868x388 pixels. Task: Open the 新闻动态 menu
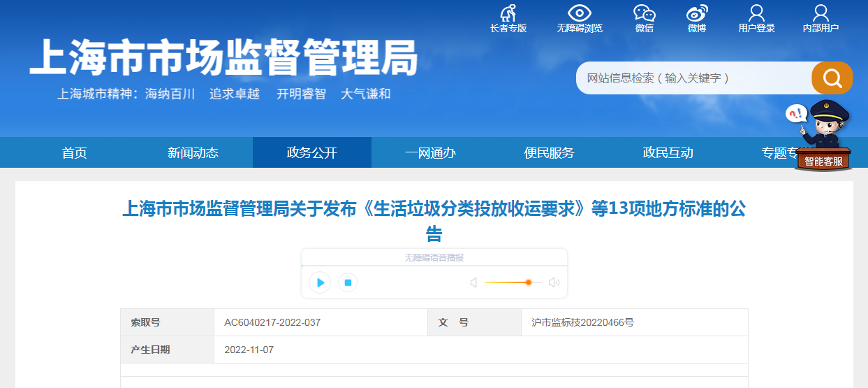click(193, 153)
